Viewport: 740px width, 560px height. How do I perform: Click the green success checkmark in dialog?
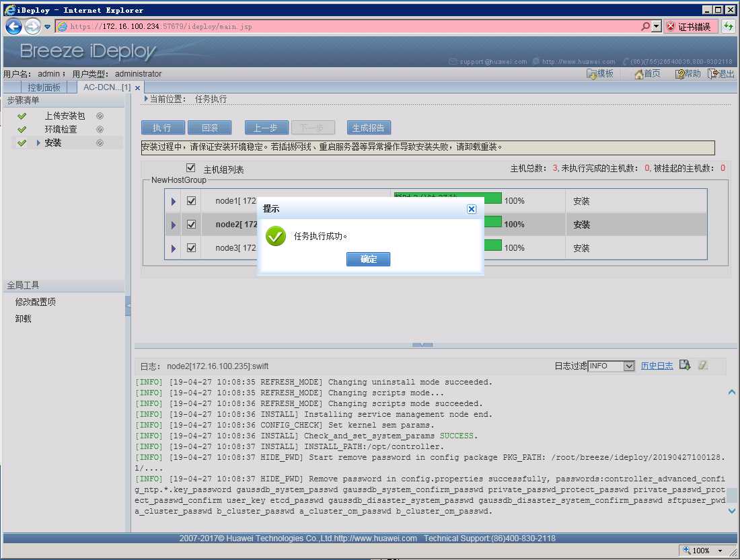click(x=276, y=236)
